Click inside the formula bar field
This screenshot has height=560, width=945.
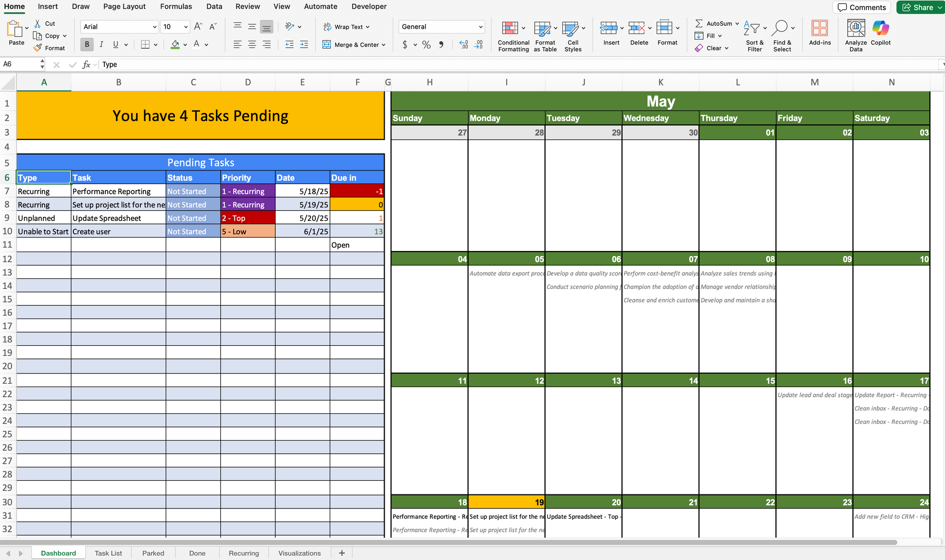(486, 65)
